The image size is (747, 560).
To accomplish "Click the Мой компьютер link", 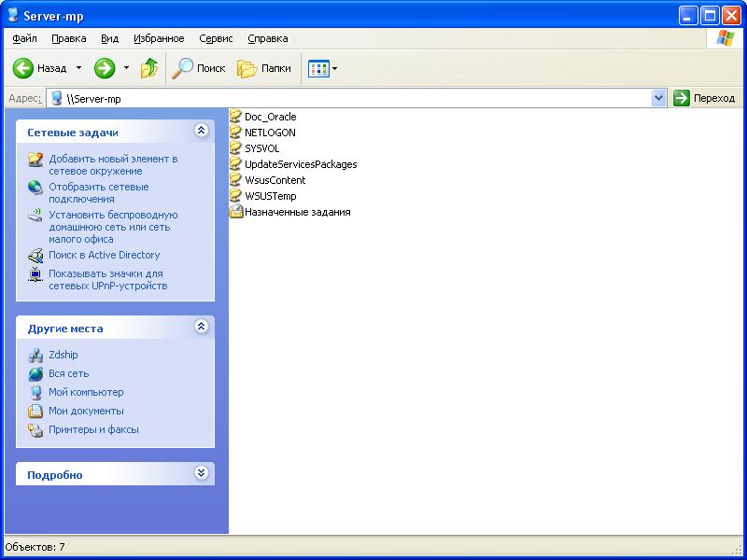I will pyautogui.click(x=86, y=392).
